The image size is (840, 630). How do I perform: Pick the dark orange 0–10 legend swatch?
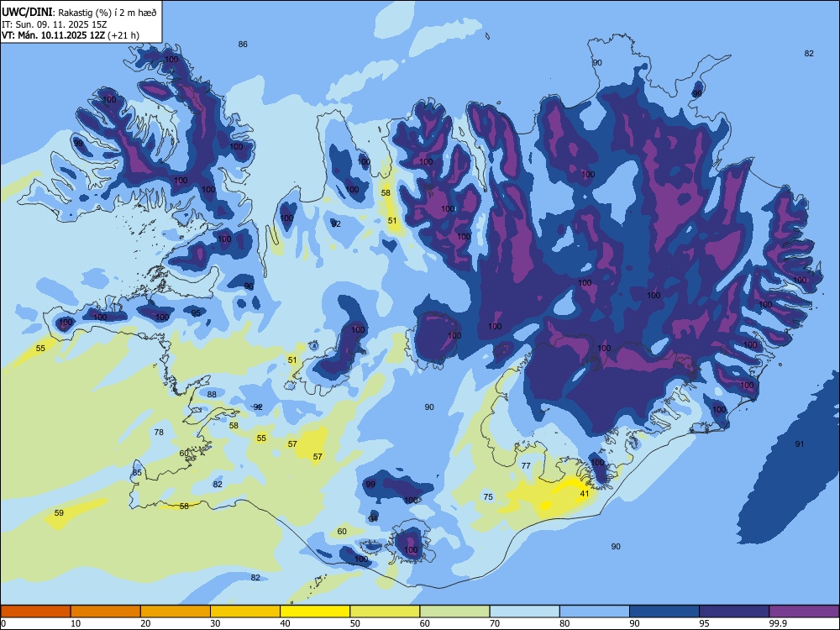pos(35,612)
